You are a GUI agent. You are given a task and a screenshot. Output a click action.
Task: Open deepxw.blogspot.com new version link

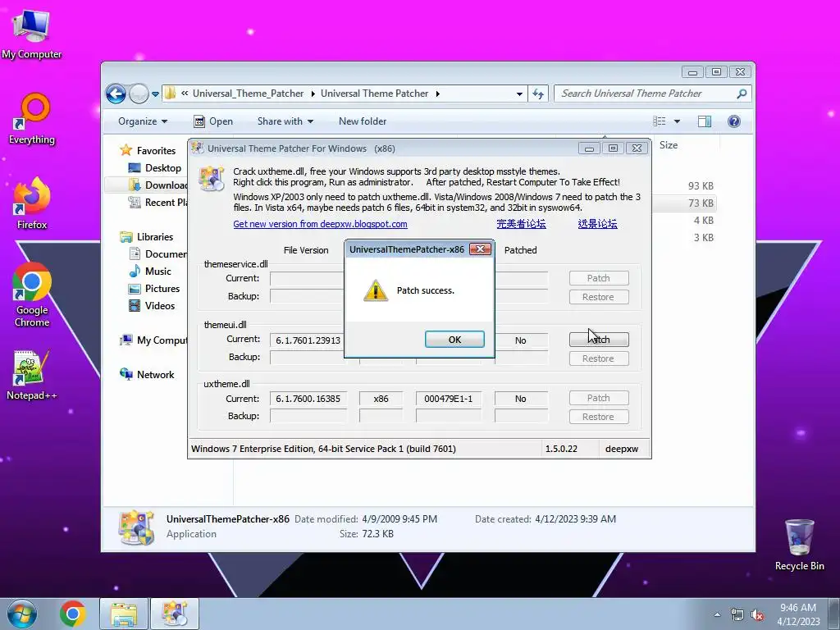(320, 224)
